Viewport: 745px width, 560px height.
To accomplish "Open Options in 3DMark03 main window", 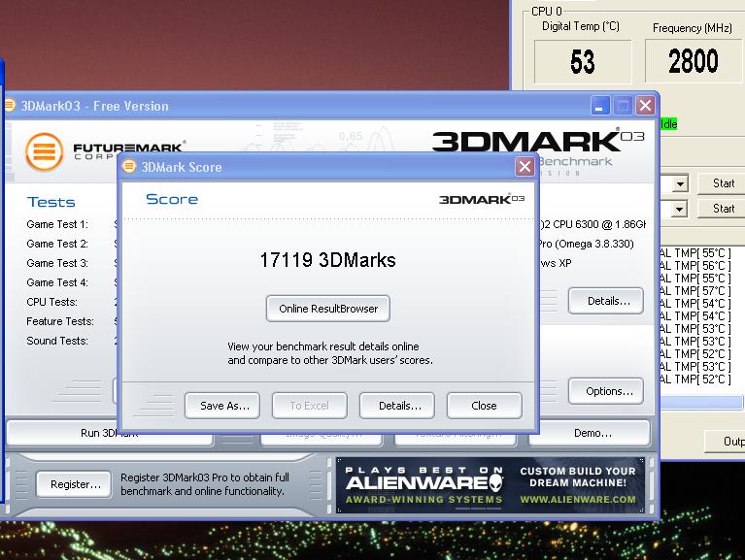I will [606, 391].
